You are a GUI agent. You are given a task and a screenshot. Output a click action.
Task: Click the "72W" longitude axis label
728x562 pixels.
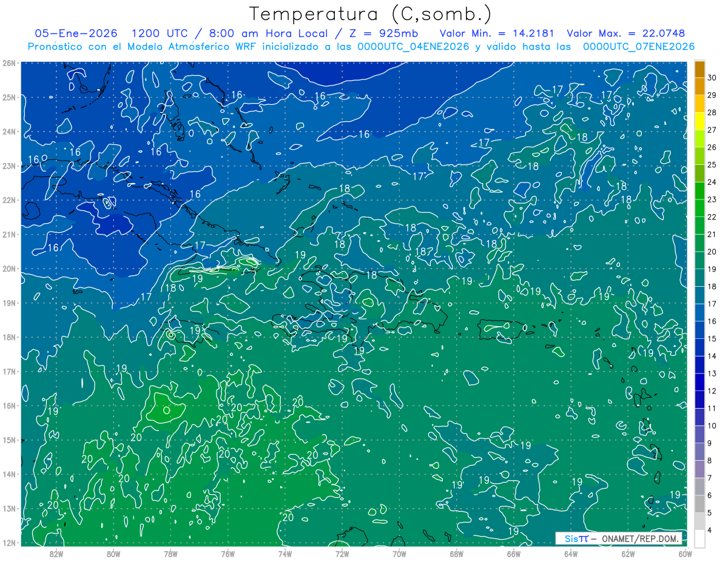point(342,554)
